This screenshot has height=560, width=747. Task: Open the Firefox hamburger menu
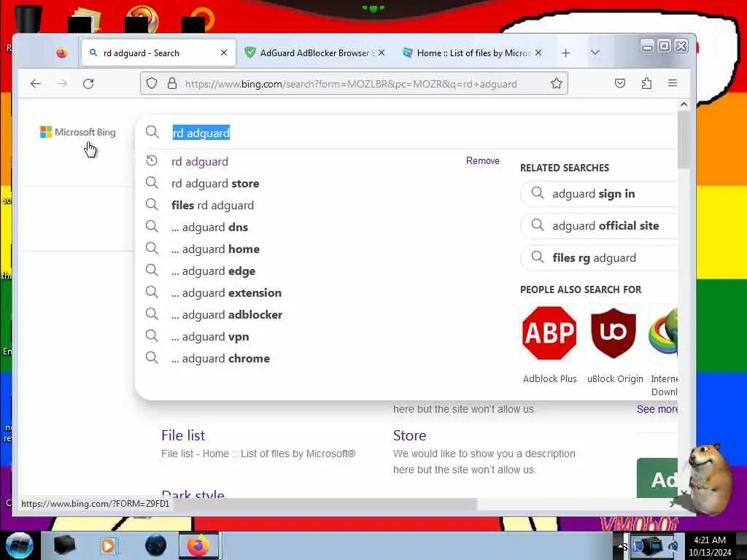coord(673,83)
